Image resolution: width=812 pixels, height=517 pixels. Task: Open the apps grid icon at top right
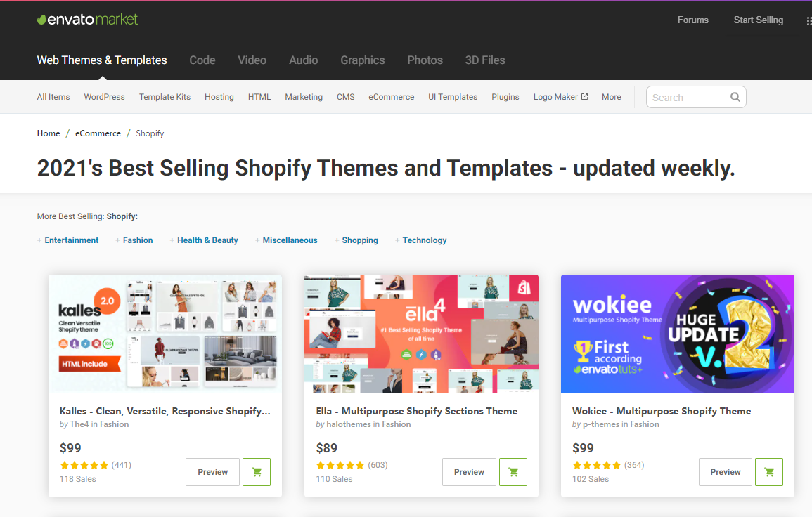click(x=809, y=20)
